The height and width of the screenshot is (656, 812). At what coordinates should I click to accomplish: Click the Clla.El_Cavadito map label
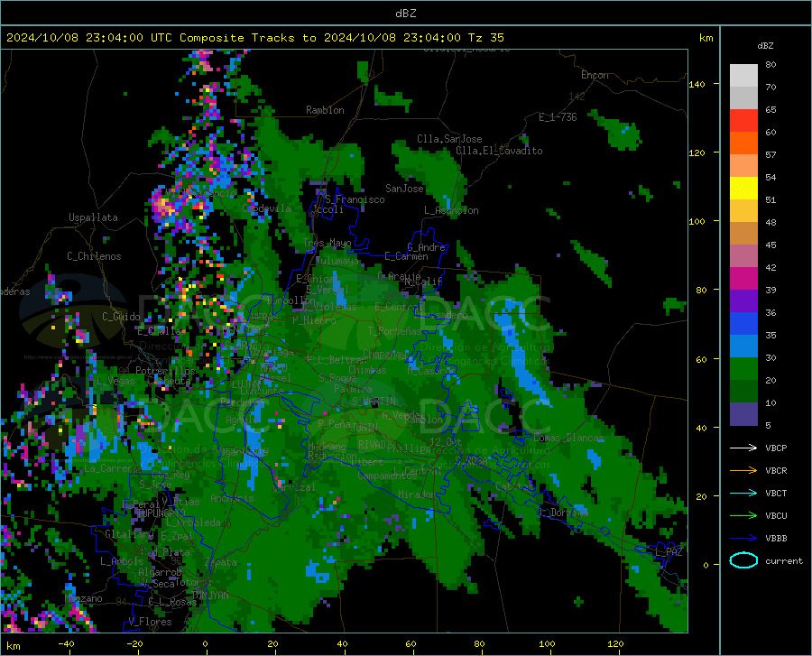pos(499,151)
